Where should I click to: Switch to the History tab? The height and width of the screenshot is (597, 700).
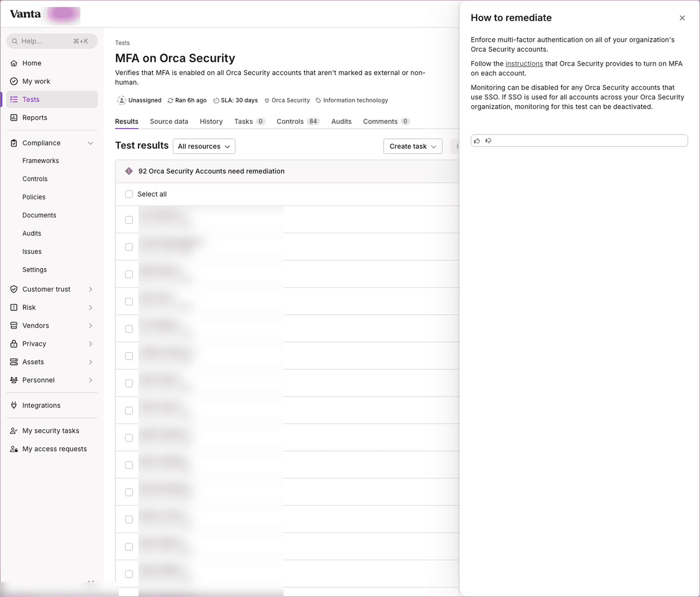pyautogui.click(x=211, y=121)
